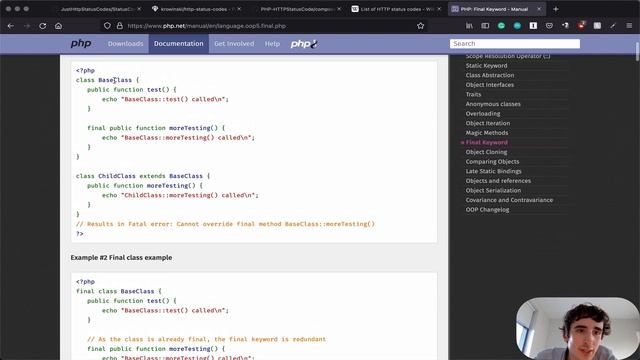The image size is (640, 360).
Task: Click the tracking protection shield icon
Action: click(107, 26)
